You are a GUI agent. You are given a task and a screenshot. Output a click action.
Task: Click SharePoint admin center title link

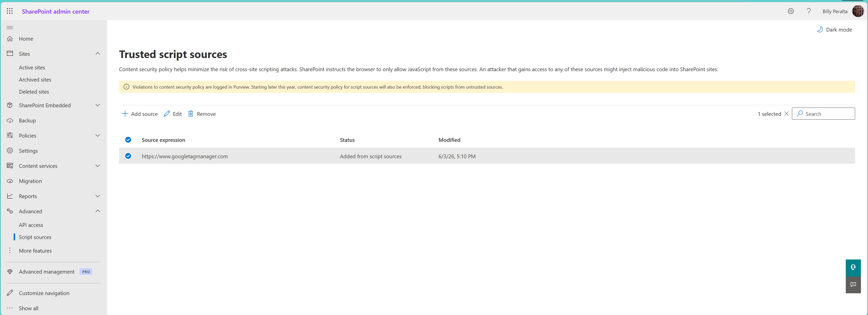(56, 11)
